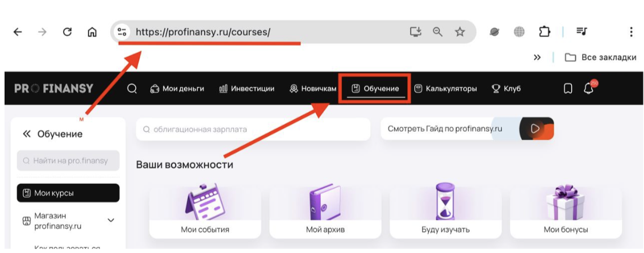Open the Инвестиции menu

[x=247, y=88]
